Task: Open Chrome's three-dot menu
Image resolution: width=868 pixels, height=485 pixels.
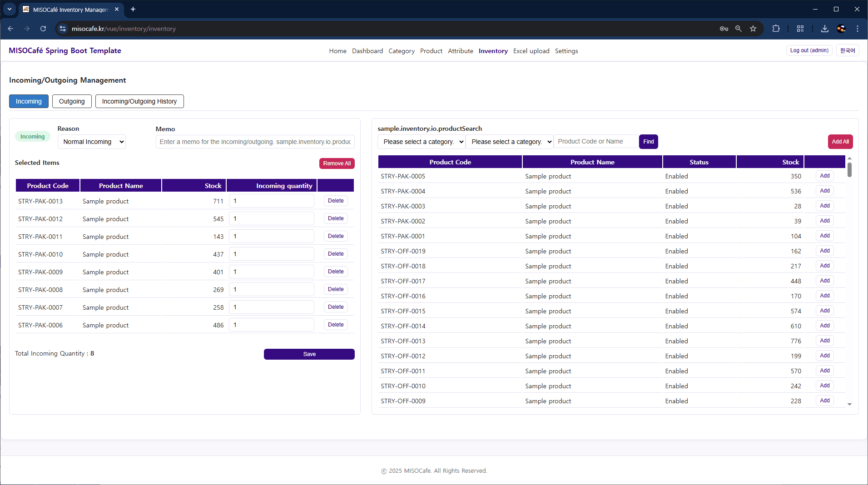Action: point(857,29)
